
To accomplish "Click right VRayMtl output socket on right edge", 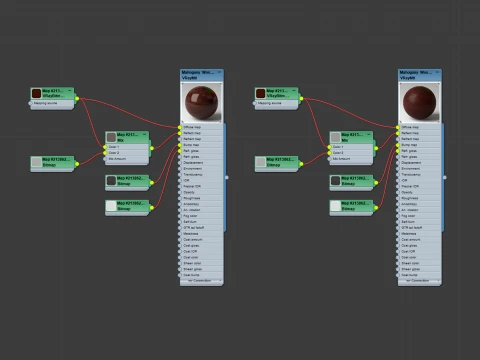I will [x=445, y=177].
